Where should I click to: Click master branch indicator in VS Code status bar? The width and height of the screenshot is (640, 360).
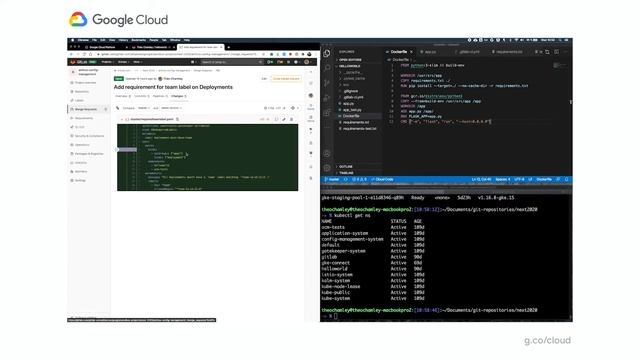click(x=332, y=179)
